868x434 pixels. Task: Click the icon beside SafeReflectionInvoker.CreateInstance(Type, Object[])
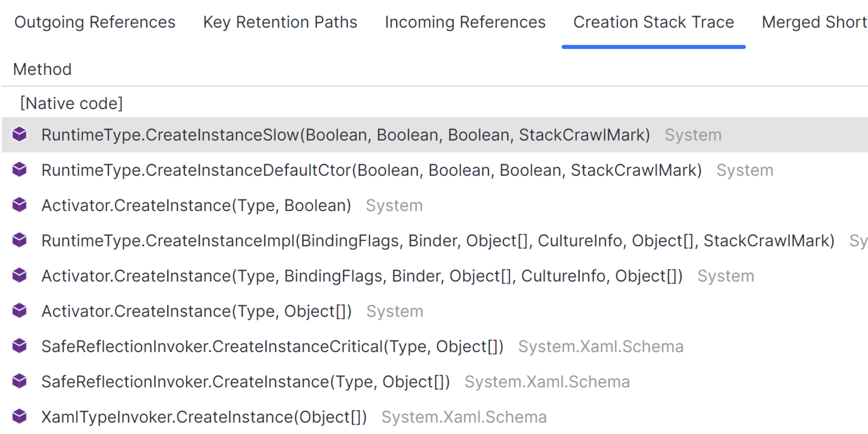(x=19, y=381)
